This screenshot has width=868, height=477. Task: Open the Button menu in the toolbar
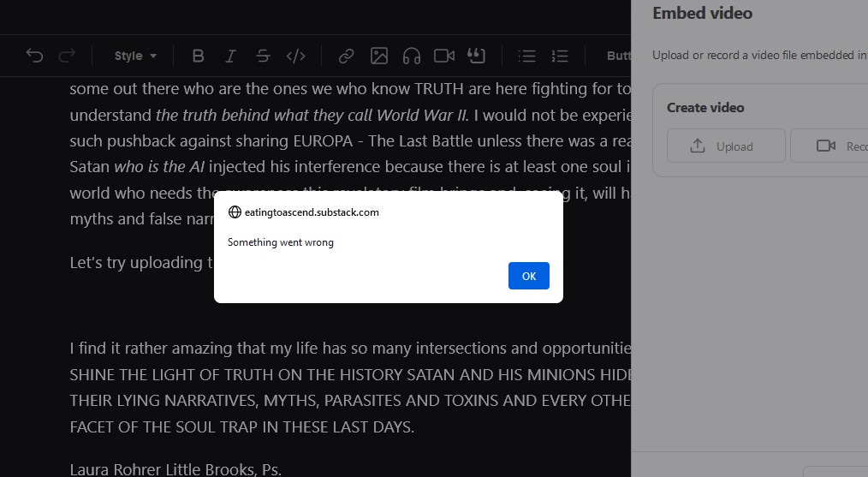pos(619,56)
